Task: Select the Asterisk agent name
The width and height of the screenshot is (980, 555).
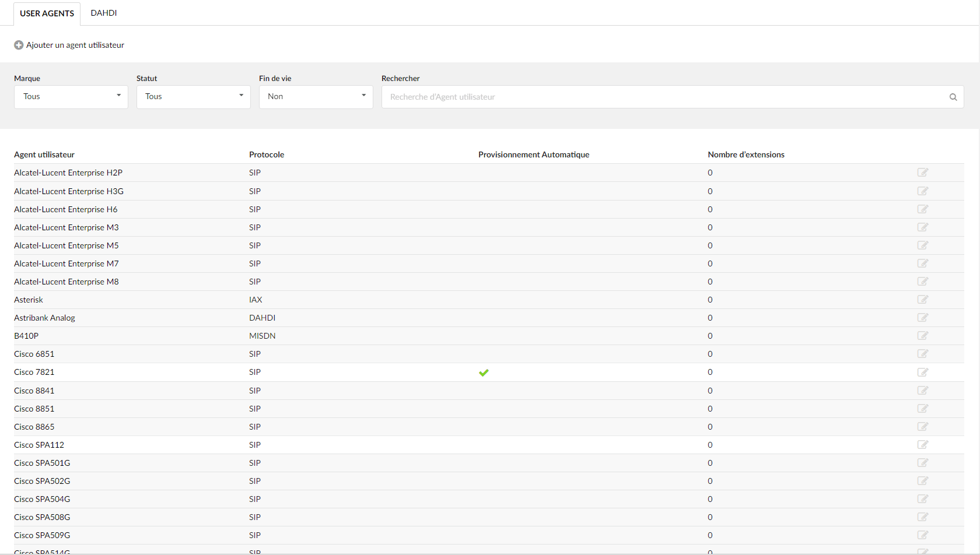Action: [29, 300]
